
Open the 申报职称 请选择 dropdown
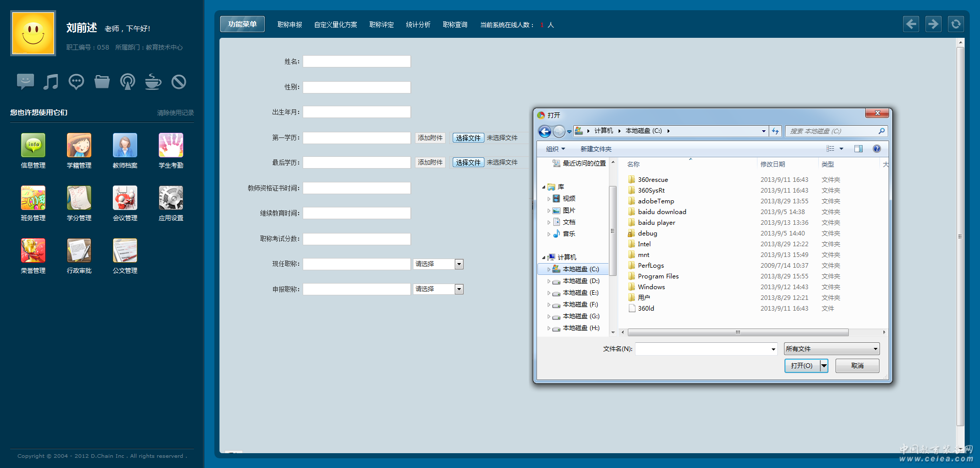click(x=438, y=289)
